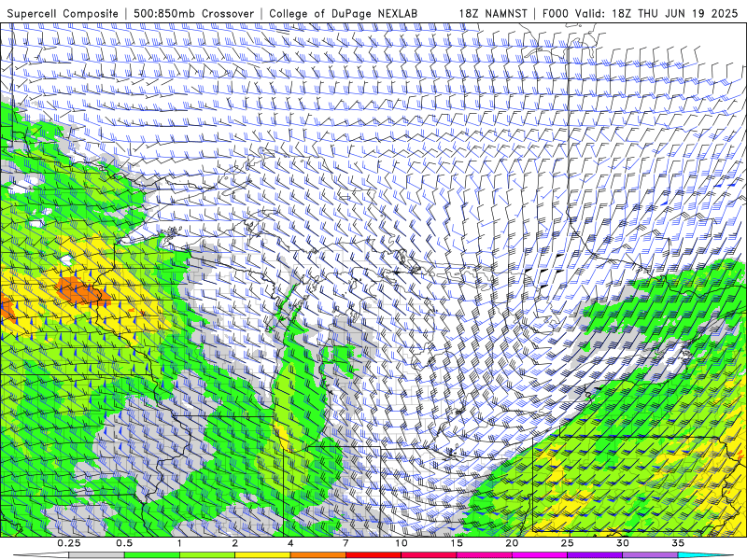
Task: Click the hot pink 15–20 legend segment
Action: [x=484, y=555]
